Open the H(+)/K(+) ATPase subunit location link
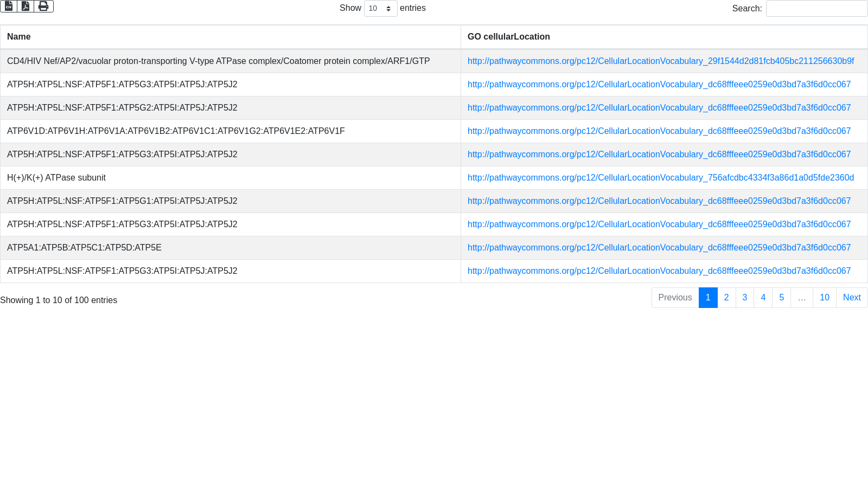The height and width of the screenshot is (488, 868). tap(660, 178)
